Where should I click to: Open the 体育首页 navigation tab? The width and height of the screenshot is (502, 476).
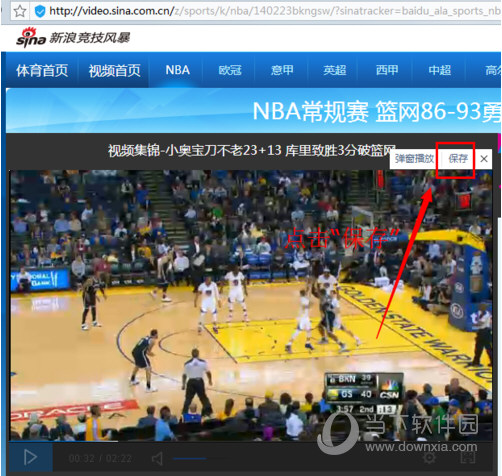click(x=42, y=71)
